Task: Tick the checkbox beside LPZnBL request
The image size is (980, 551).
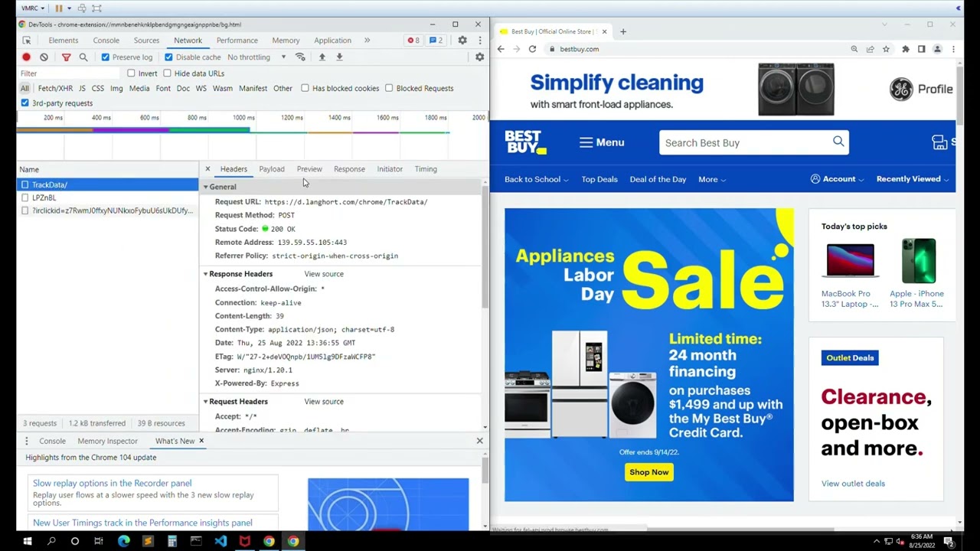Action: 25,197
